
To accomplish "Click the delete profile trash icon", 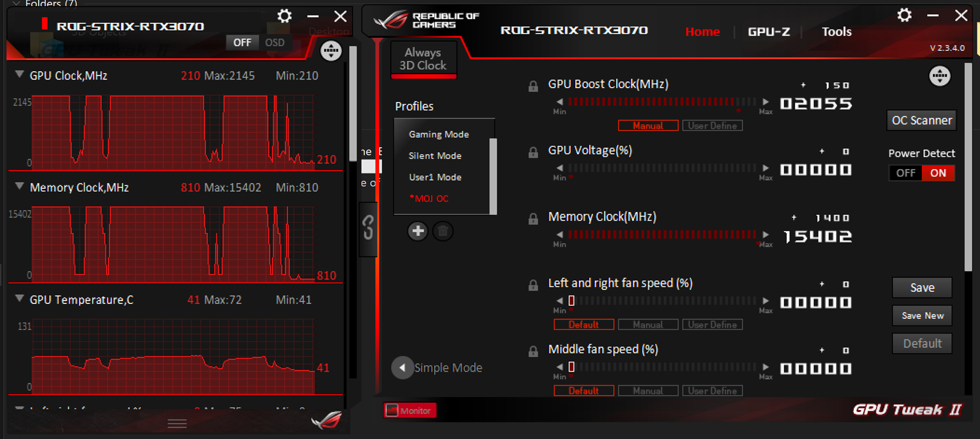I will (443, 231).
